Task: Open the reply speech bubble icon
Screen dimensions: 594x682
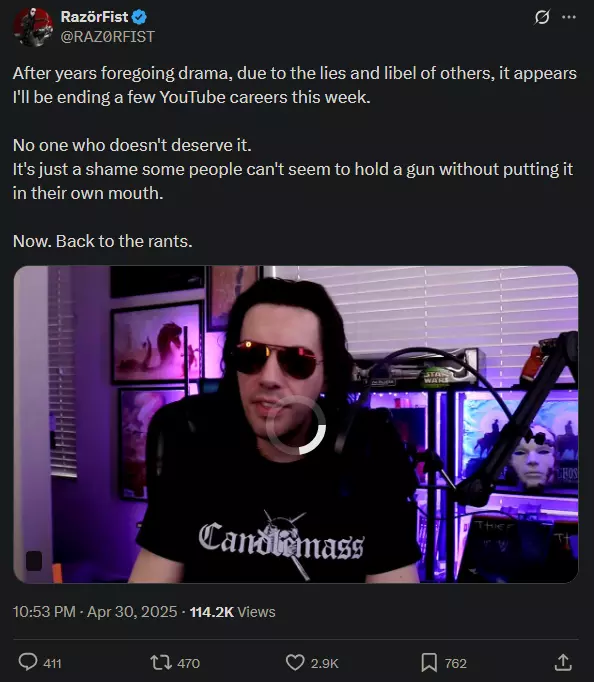Action: (28, 662)
